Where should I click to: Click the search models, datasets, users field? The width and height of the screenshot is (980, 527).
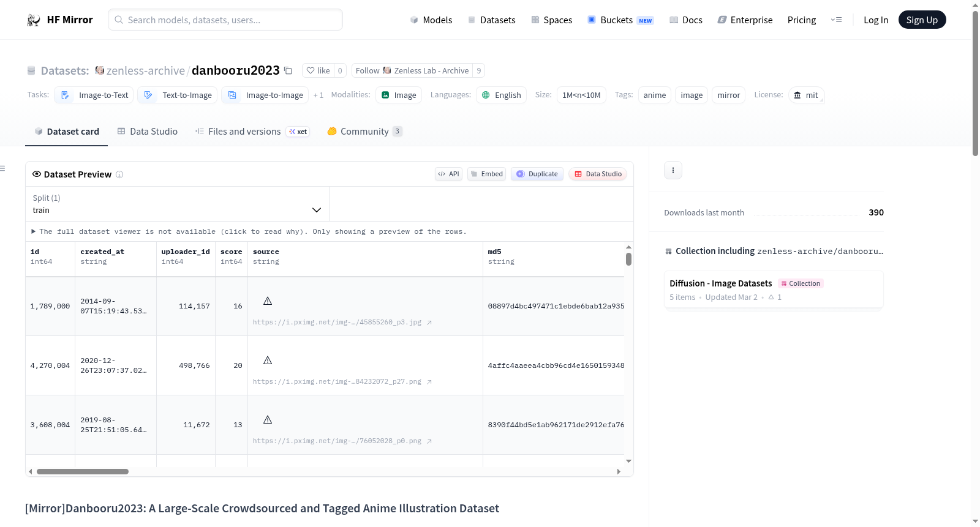225,20
